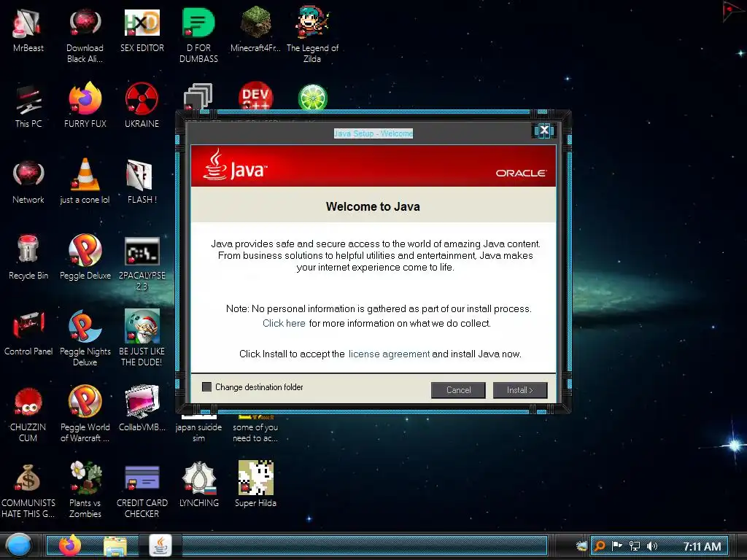
Task: Select the UKRAINE radiation symbol icon
Action: [142, 105]
